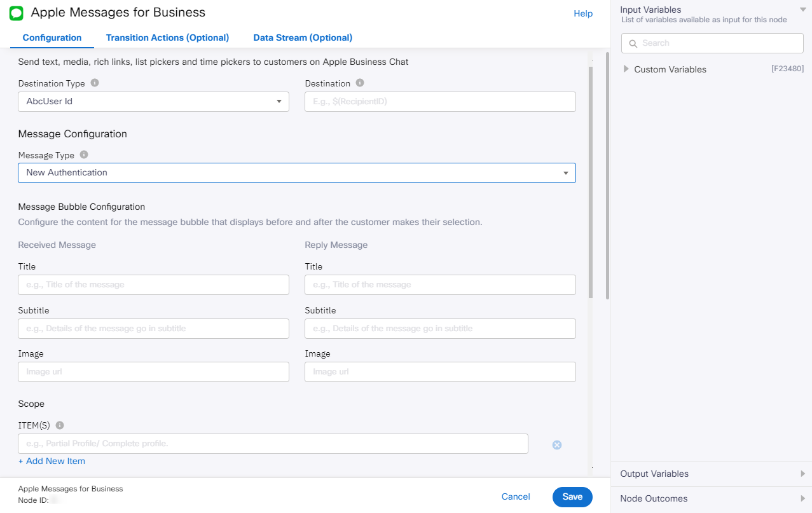Remove the scope item with the X icon
The height and width of the screenshot is (513, 812).
(x=557, y=445)
